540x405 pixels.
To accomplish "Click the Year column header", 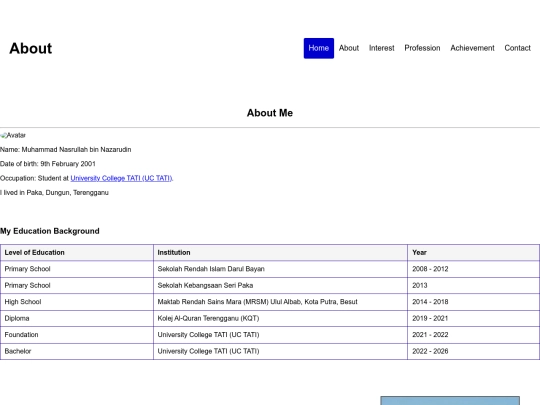I will click(474, 252).
